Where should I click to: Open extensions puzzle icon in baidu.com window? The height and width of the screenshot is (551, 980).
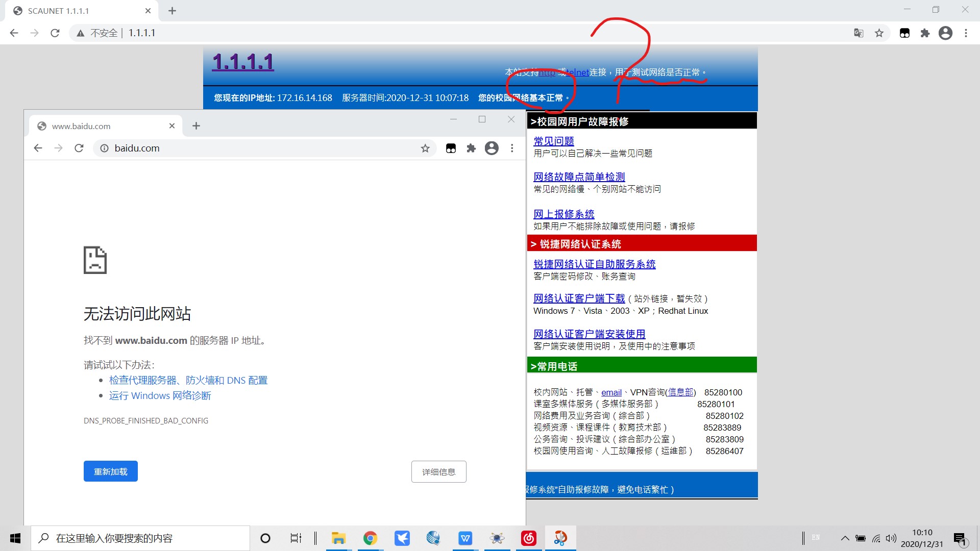point(471,148)
